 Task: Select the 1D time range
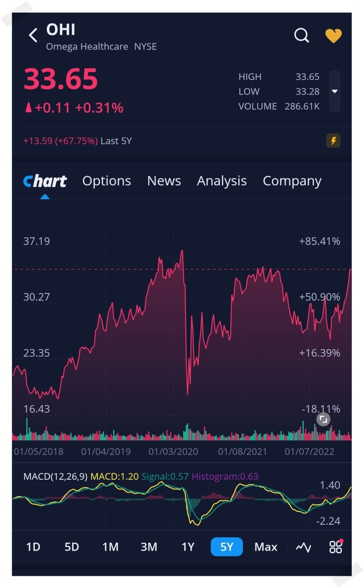pos(33,547)
